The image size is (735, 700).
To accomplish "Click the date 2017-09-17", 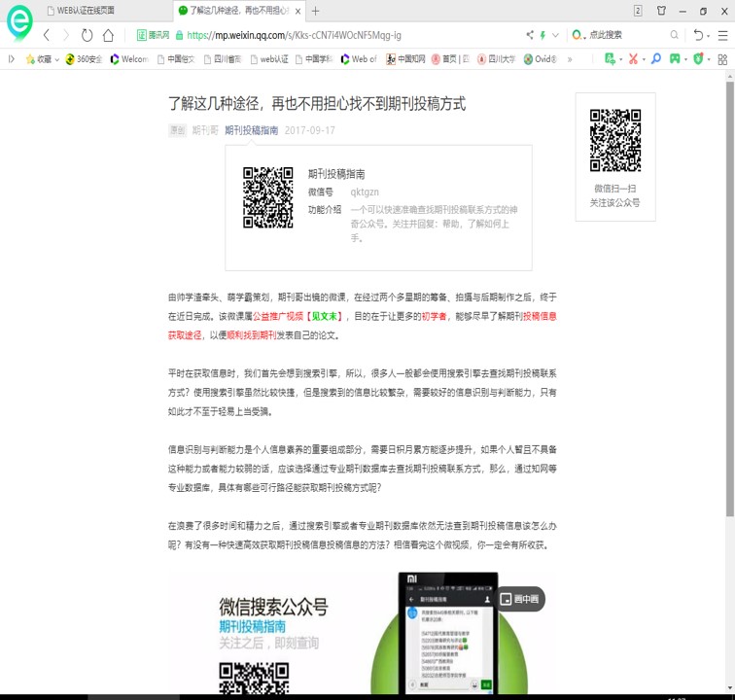I will pos(310,130).
